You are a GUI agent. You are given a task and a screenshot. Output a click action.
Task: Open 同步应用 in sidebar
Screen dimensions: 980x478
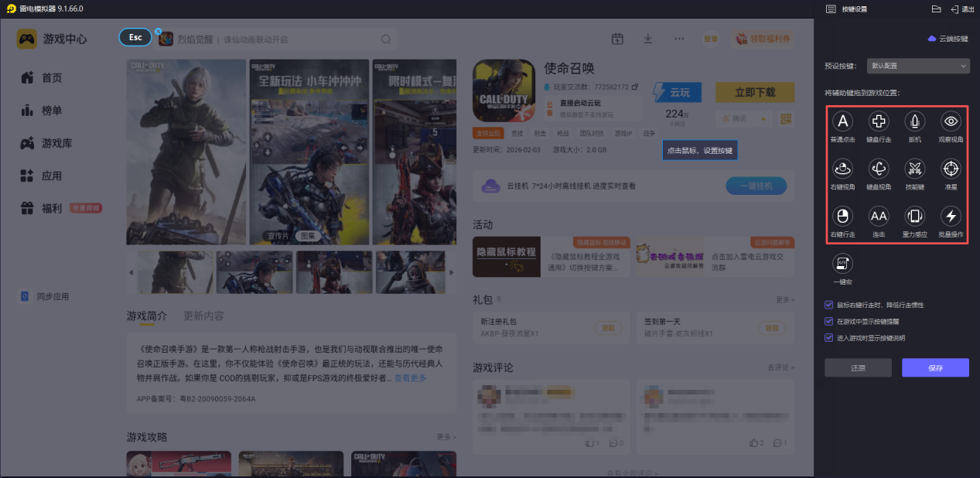pos(45,296)
